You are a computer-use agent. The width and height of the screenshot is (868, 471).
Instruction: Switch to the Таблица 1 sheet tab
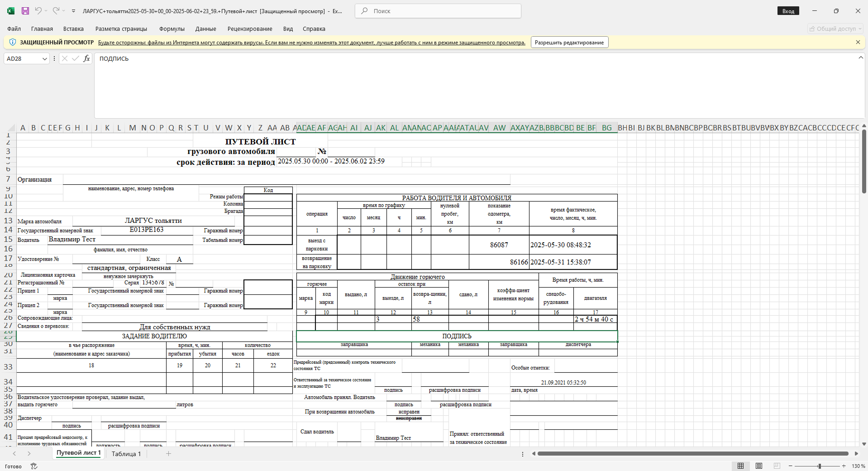click(126, 454)
